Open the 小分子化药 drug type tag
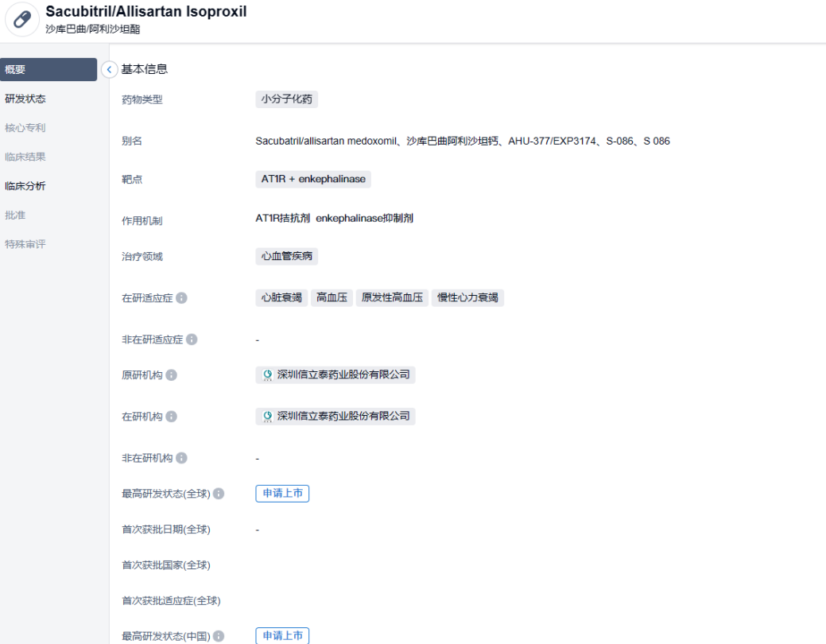The width and height of the screenshot is (826, 644). (287, 99)
